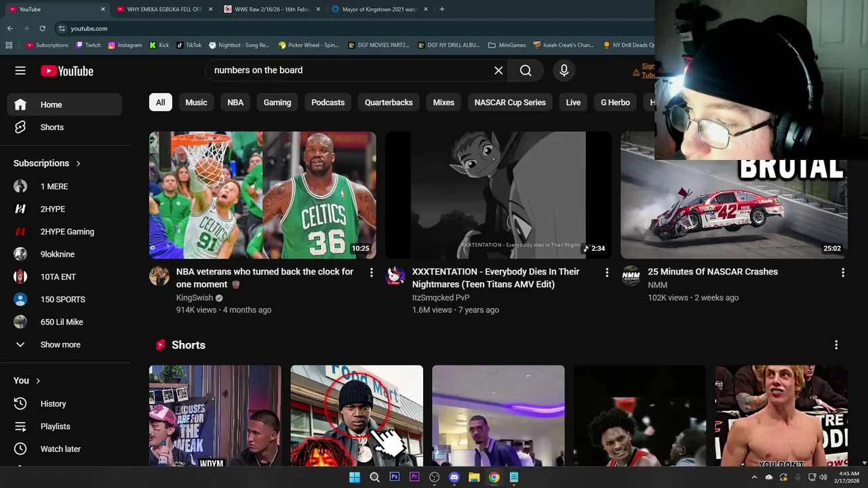
Task: Open 2HYPE Gaming subscription channel
Action: point(64,232)
